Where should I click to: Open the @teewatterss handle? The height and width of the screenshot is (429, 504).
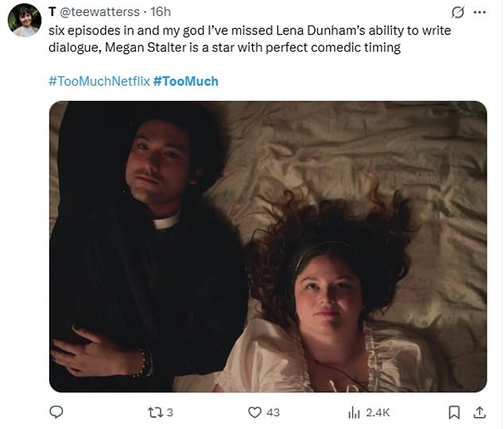click(99, 12)
